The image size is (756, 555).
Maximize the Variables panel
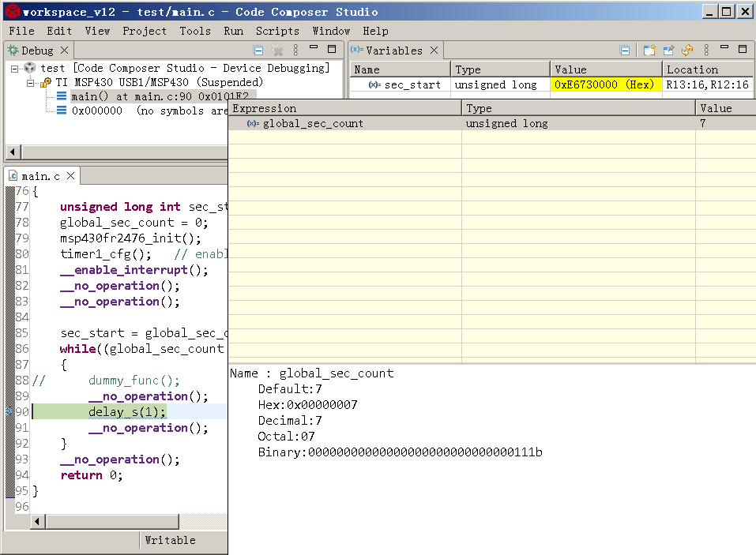click(x=743, y=50)
